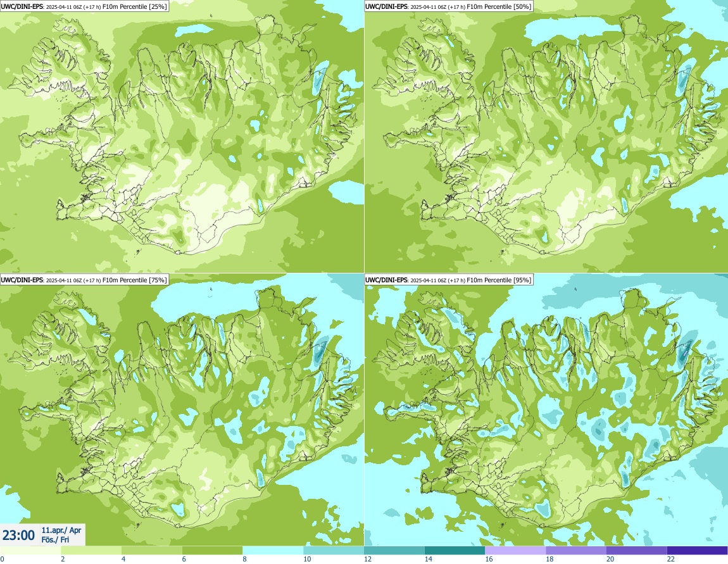Click the F10m Percentile [25%] panel title

[x=84, y=6]
